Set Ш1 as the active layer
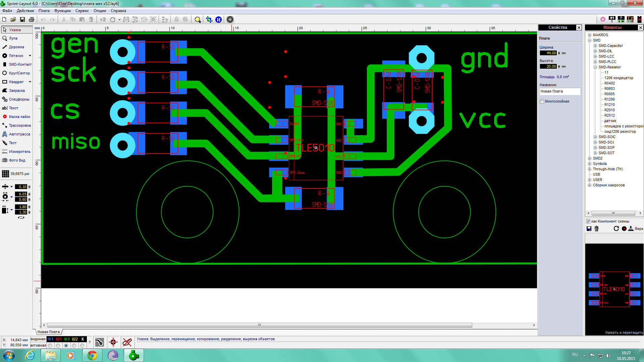Screen dimensions: 644x362 pos(58,346)
